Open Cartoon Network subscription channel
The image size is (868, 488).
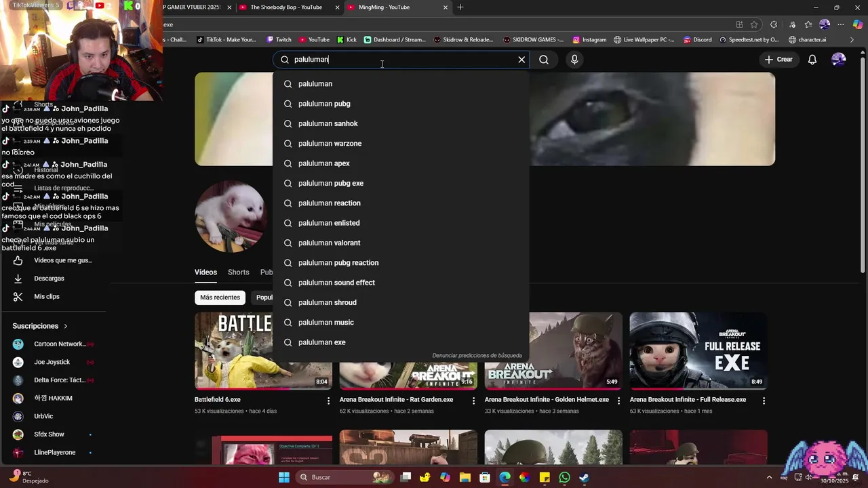54,344
